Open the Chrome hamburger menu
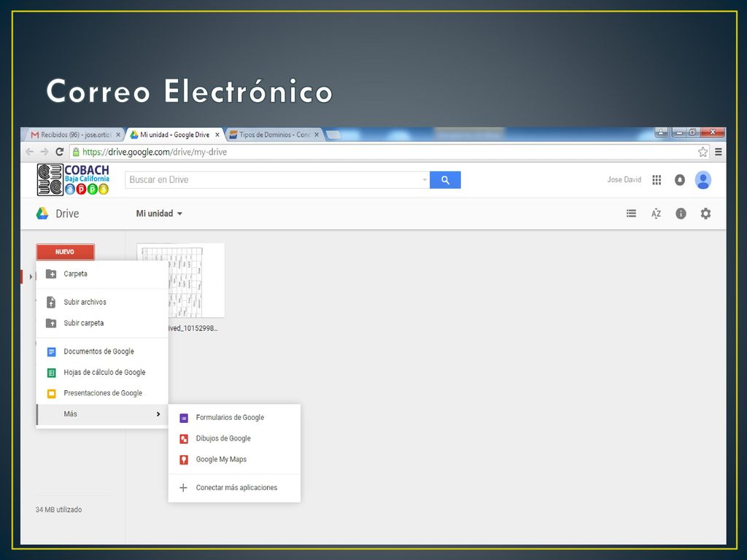The image size is (747, 560). coord(719,152)
